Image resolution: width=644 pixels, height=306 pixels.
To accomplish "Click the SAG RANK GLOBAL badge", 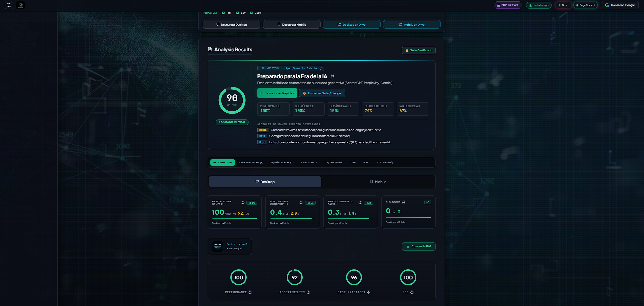I will pyautogui.click(x=232, y=122).
